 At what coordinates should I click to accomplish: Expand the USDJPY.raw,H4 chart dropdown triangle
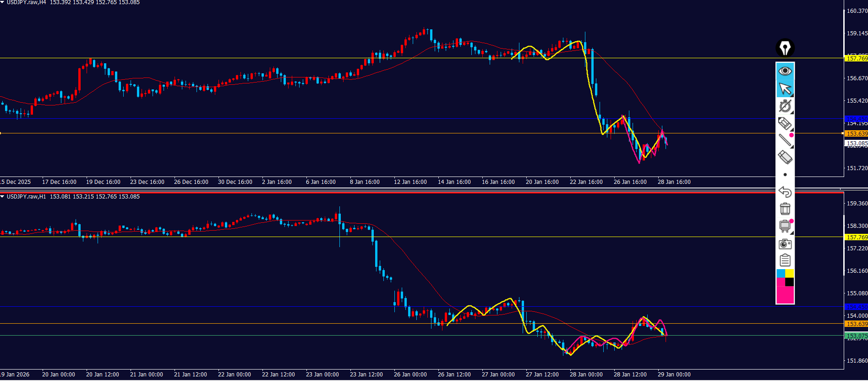(3, 2)
